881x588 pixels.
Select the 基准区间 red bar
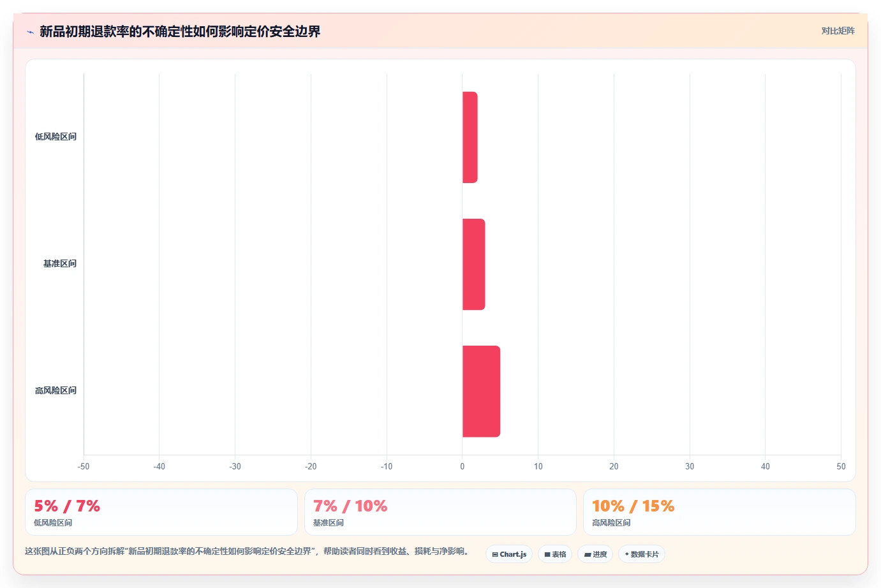473,265
